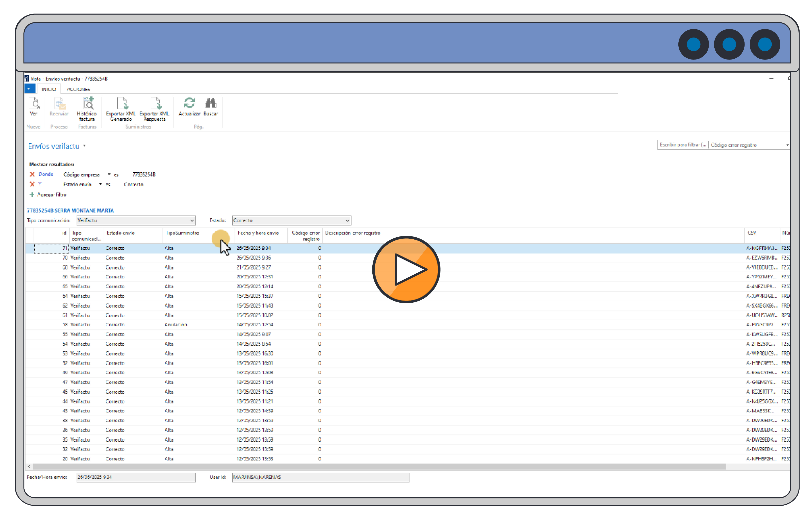The image size is (812, 516).
Task: Expand the Tipo comunicación Verifactu dropdown
Action: 192,220
